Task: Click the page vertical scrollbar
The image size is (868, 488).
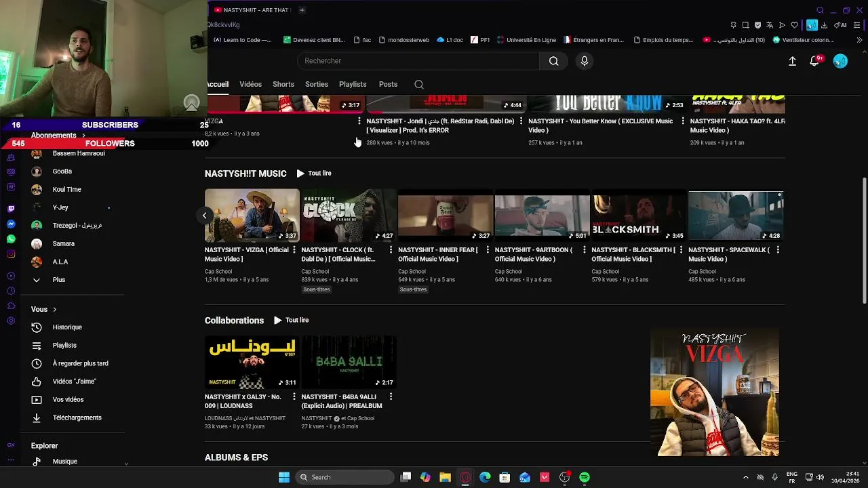Action: [x=864, y=241]
